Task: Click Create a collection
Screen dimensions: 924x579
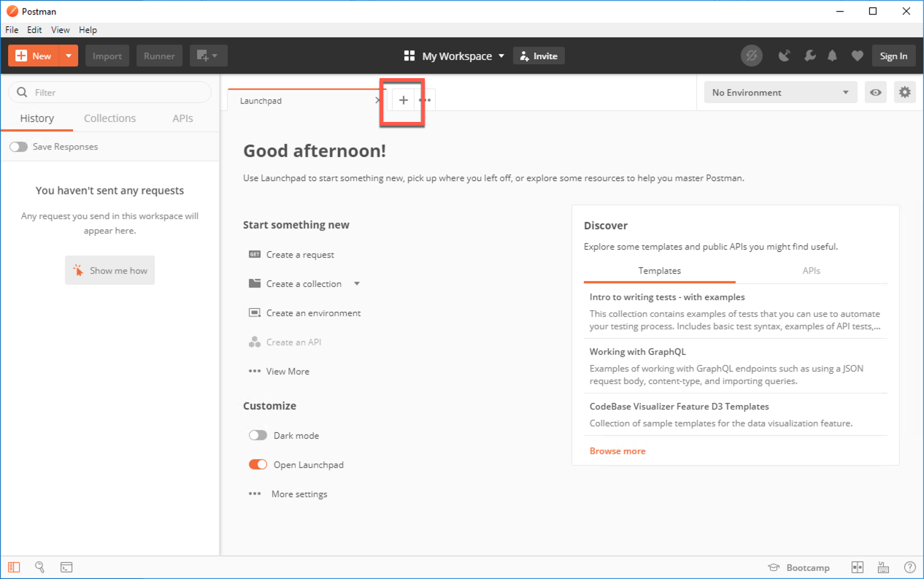Action: [304, 284]
